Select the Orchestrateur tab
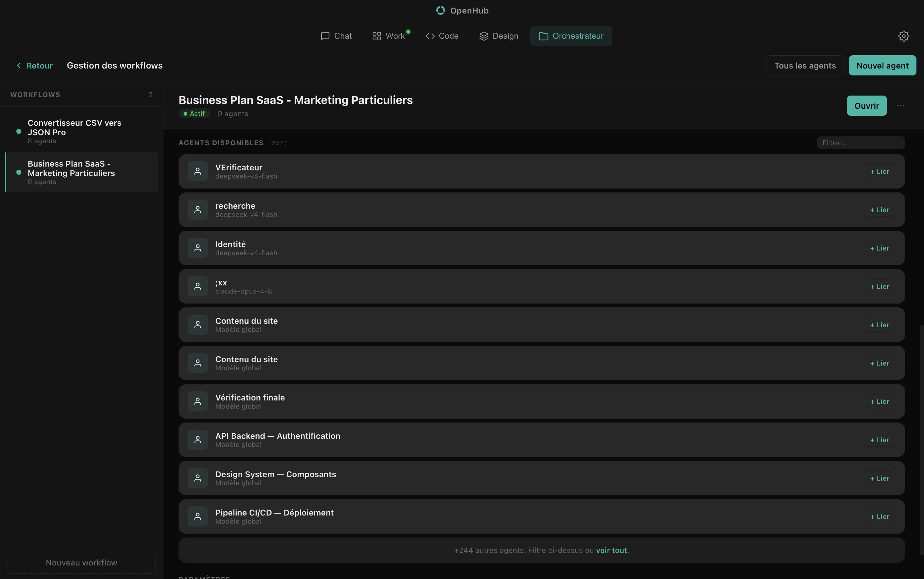The image size is (924, 579). pos(571,36)
